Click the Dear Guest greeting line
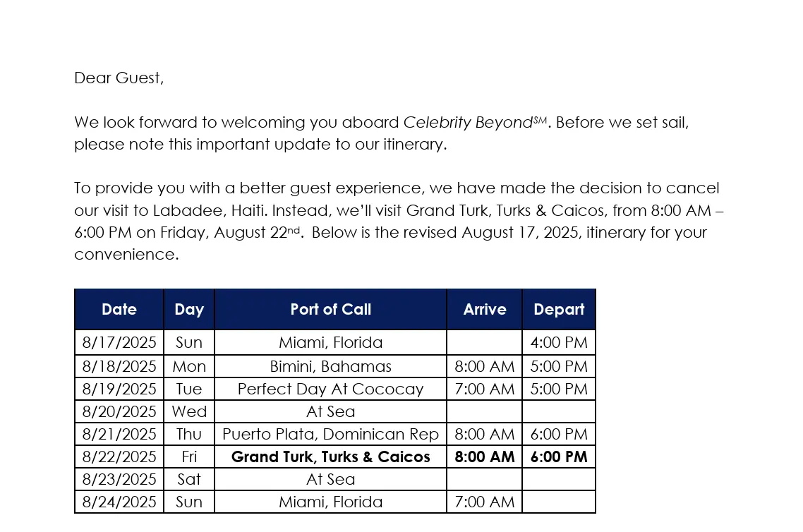Viewport: 803px width, 532px height. click(x=119, y=78)
